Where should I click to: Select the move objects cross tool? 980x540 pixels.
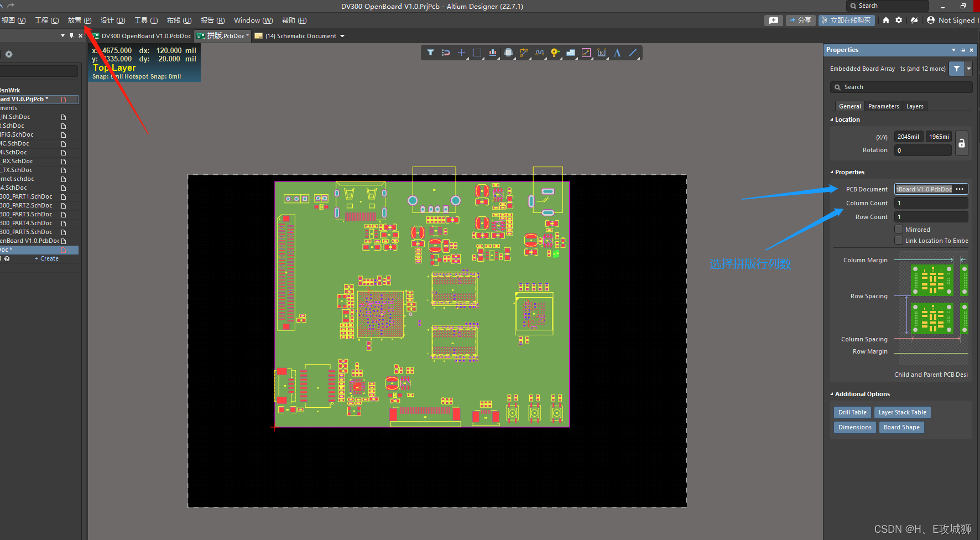click(x=461, y=53)
